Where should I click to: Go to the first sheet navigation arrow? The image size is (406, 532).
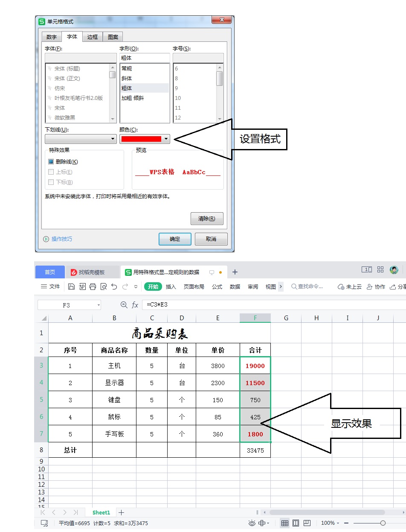pyautogui.click(x=43, y=512)
